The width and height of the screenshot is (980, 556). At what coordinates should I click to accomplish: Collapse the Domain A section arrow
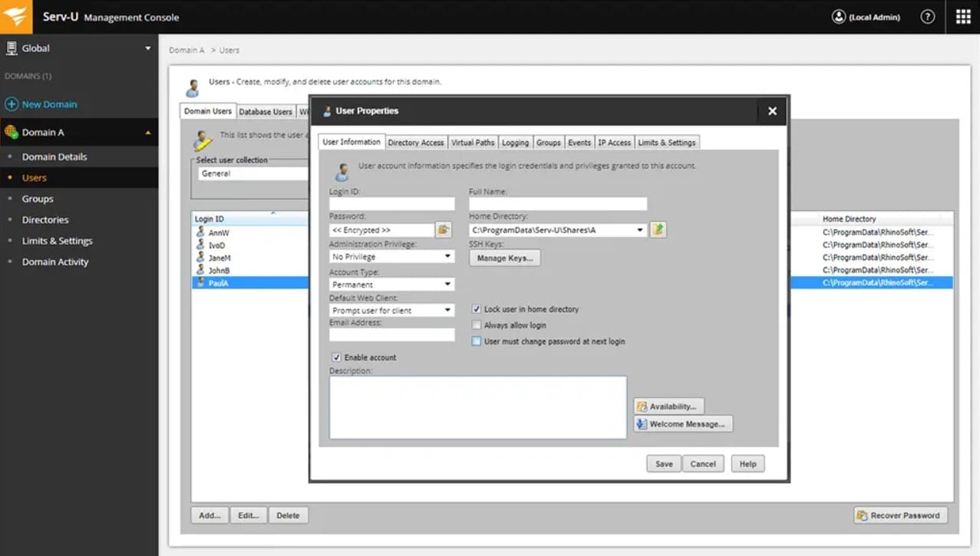coord(148,133)
